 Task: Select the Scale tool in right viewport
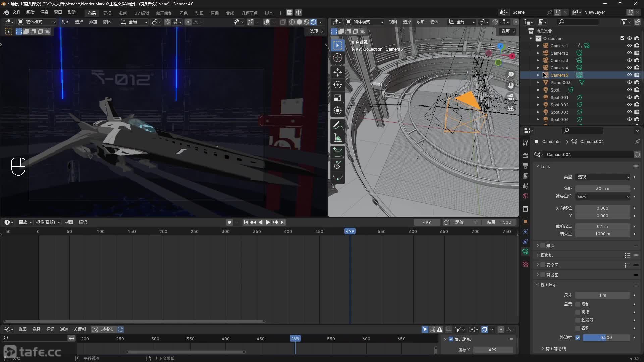point(338,98)
